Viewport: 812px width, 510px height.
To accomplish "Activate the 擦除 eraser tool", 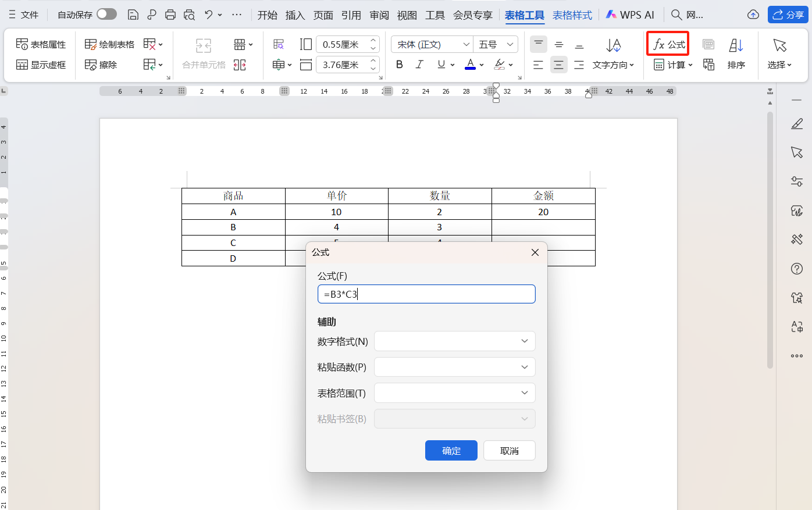I will pos(101,64).
